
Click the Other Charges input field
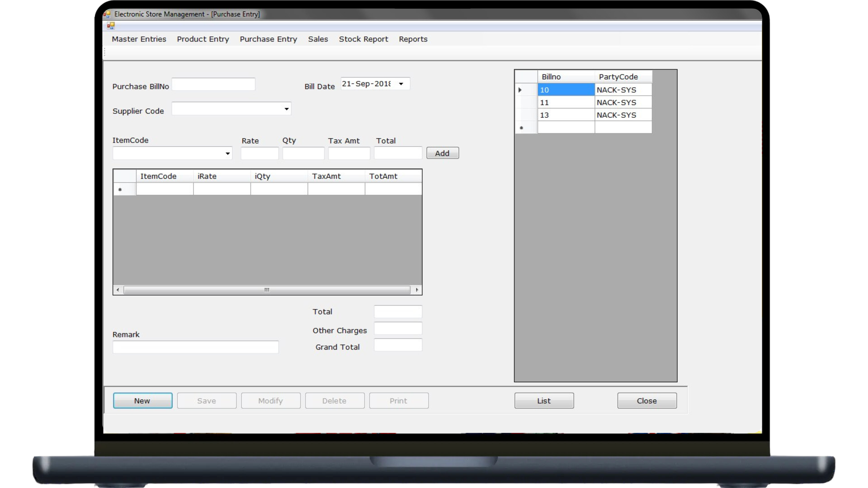tap(398, 329)
